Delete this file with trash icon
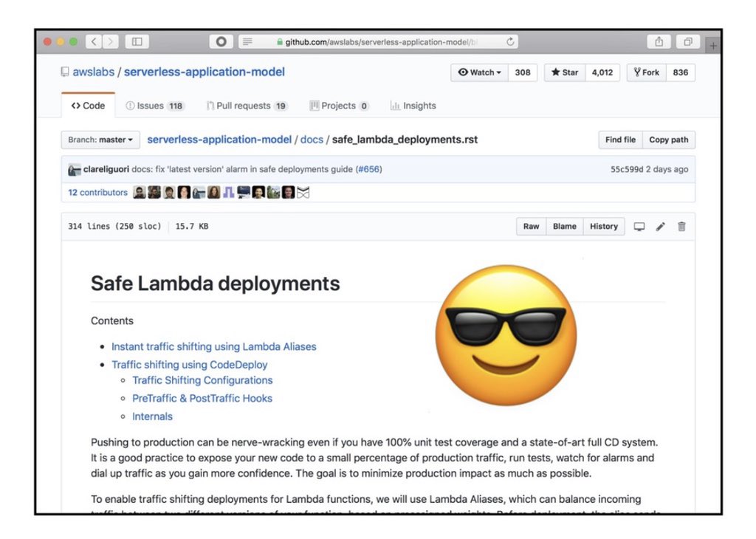Image resolution: width=756 pixels, height=539 pixels. tap(681, 227)
